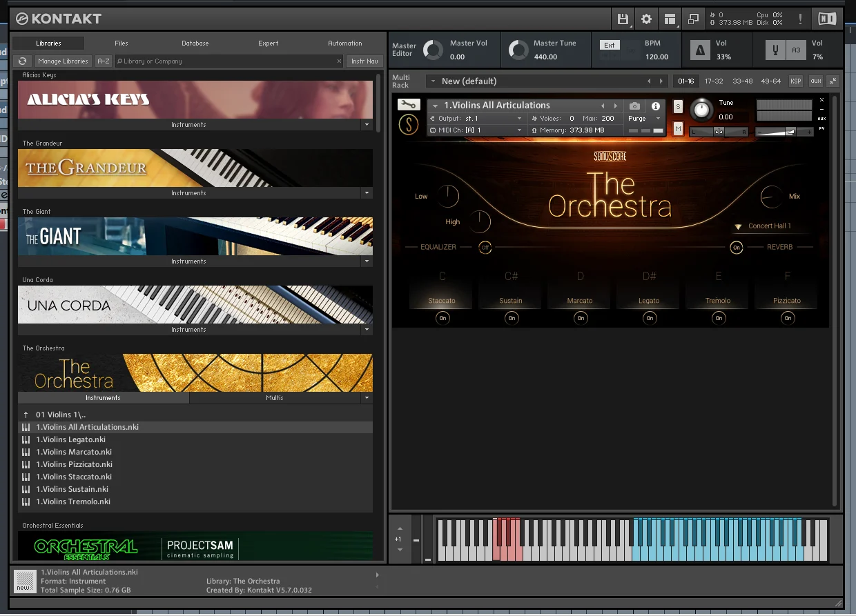Click the reverb Mix knob
Screen dimensions: 856x616
pyautogui.click(x=772, y=197)
